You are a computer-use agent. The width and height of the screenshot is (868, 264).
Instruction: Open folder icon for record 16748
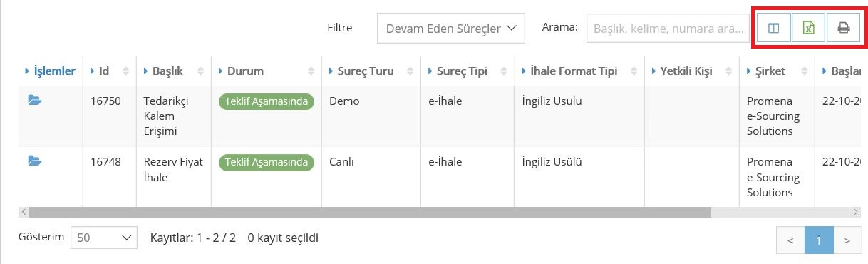35,161
